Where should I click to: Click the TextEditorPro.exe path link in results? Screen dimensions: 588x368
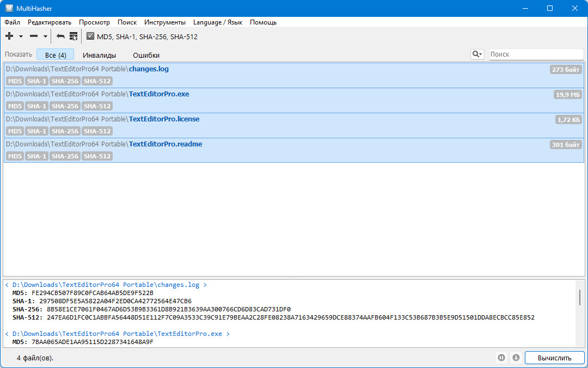(x=117, y=334)
